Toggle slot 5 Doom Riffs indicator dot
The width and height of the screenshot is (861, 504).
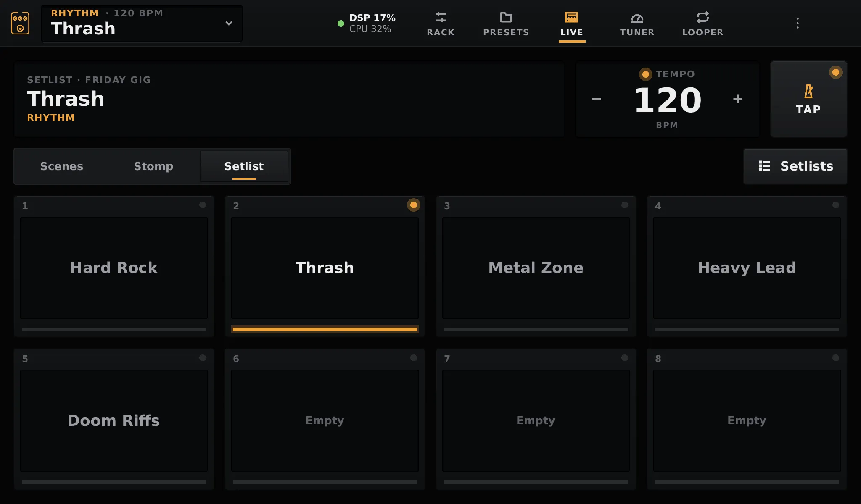point(203,358)
